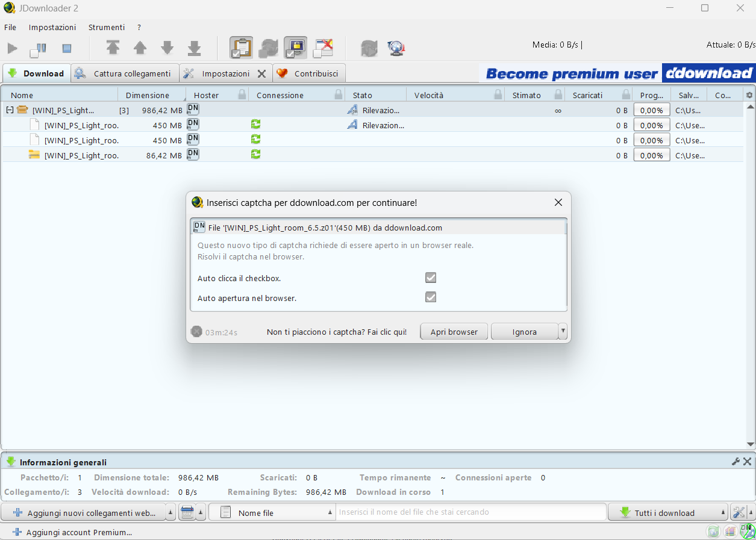The height and width of the screenshot is (540, 756).
Task: Expand dropdown arrow next to Ignora
Action: coord(563,331)
